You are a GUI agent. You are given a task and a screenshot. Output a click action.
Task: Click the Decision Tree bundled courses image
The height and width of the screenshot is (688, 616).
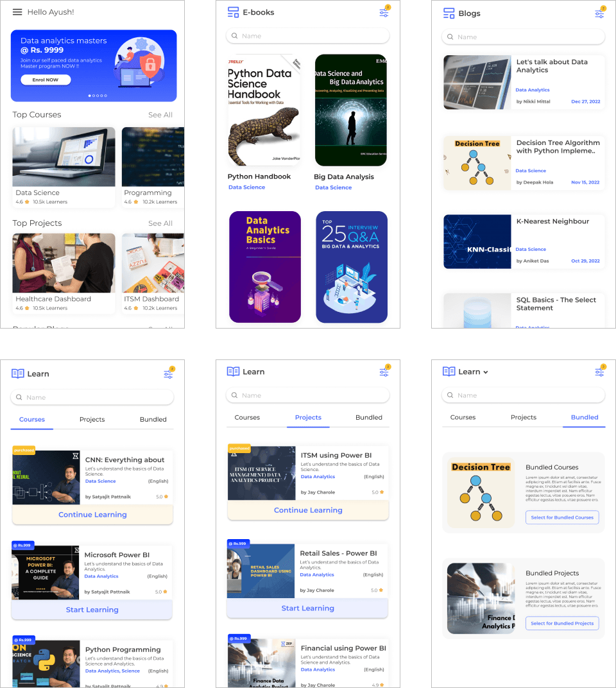tap(481, 493)
